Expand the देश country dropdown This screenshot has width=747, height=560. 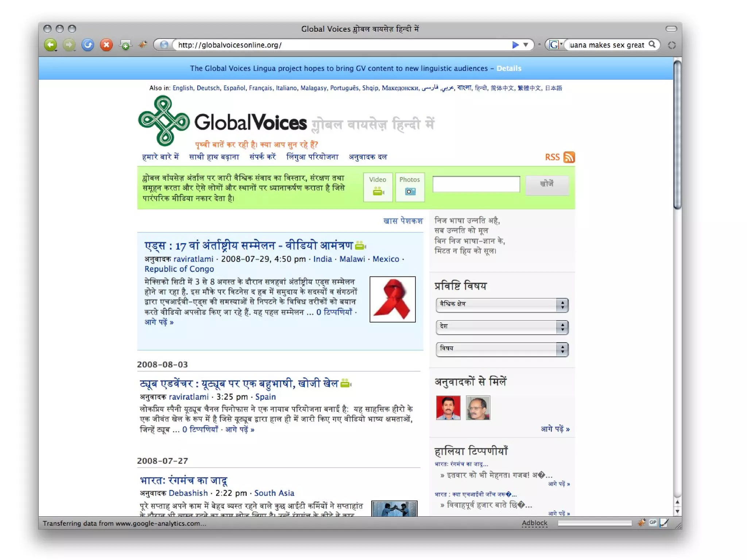[502, 327]
